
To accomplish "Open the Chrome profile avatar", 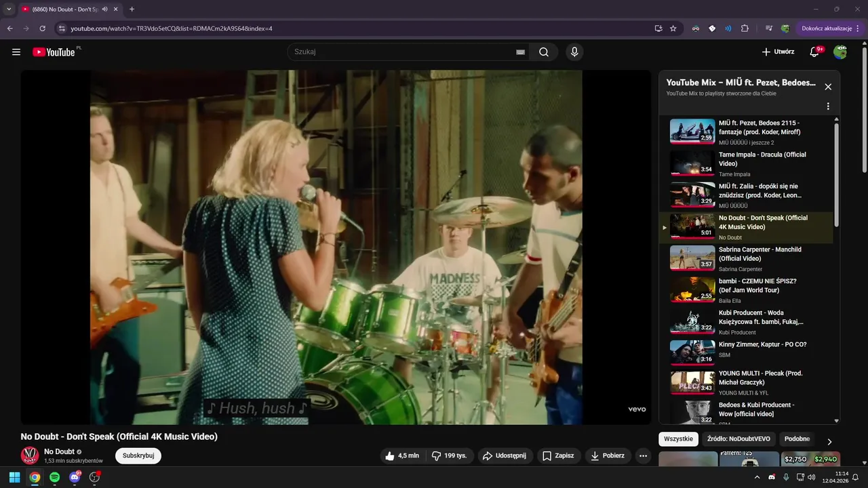I will 785,28.
